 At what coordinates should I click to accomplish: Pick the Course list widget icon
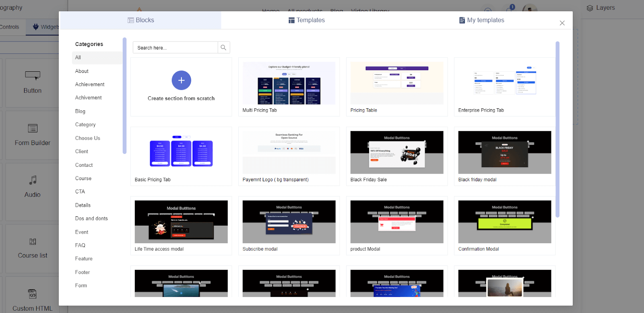[33, 242]
